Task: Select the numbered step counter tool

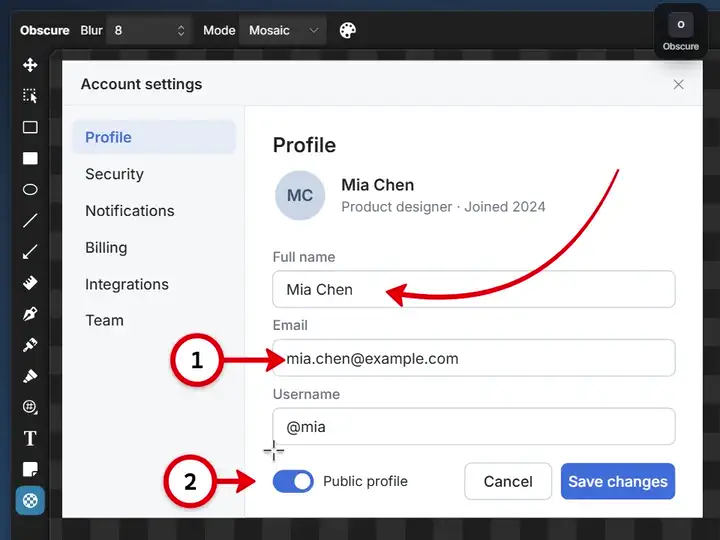Action: (x=30, y=407)
